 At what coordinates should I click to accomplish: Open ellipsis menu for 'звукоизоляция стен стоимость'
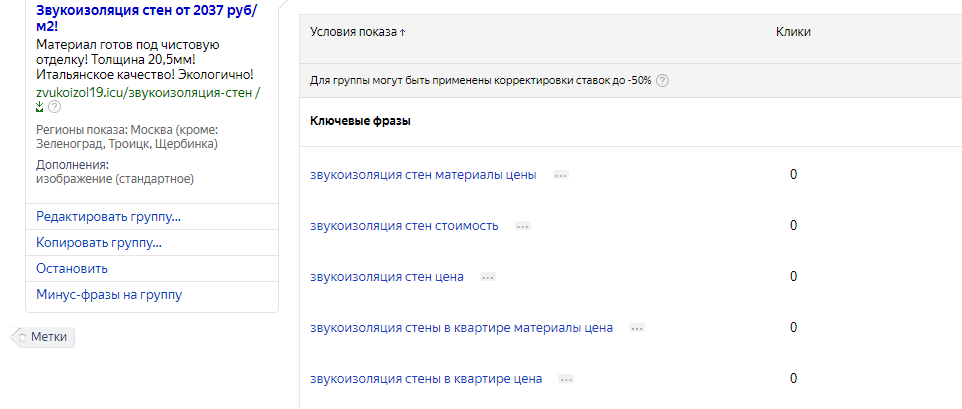coord(522,226)
